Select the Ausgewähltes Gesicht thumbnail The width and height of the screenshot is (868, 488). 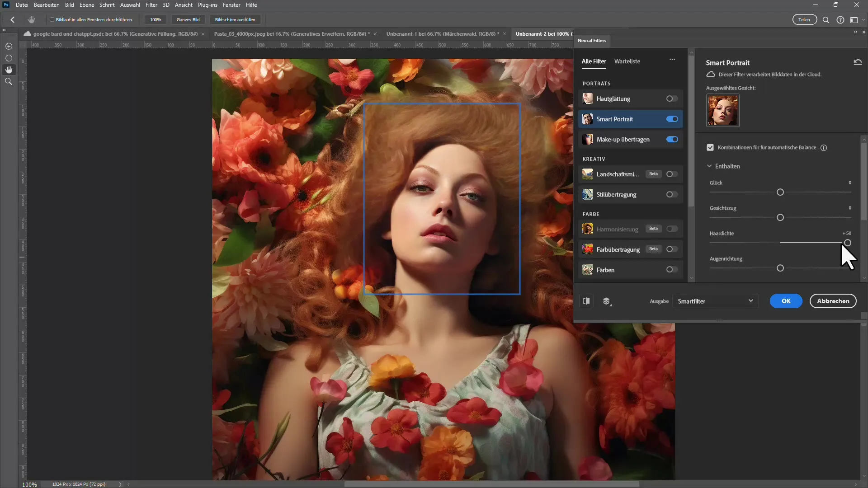click(722, 110)
